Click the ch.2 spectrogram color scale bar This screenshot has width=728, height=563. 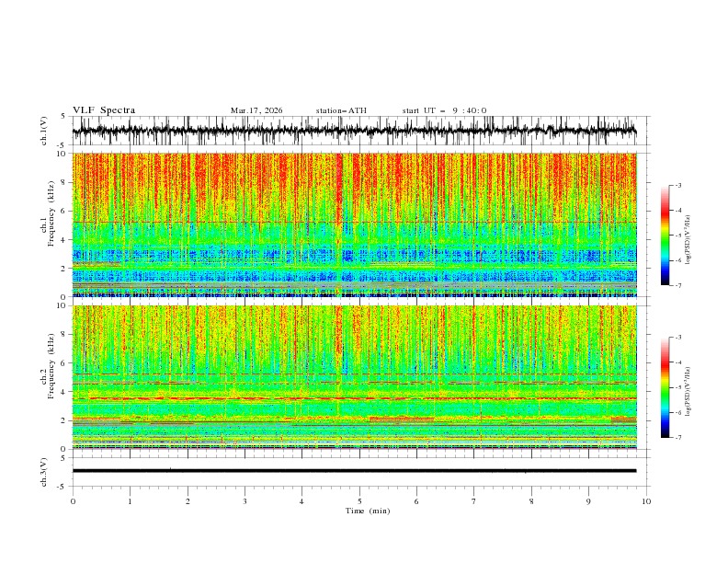click(665, 387)
